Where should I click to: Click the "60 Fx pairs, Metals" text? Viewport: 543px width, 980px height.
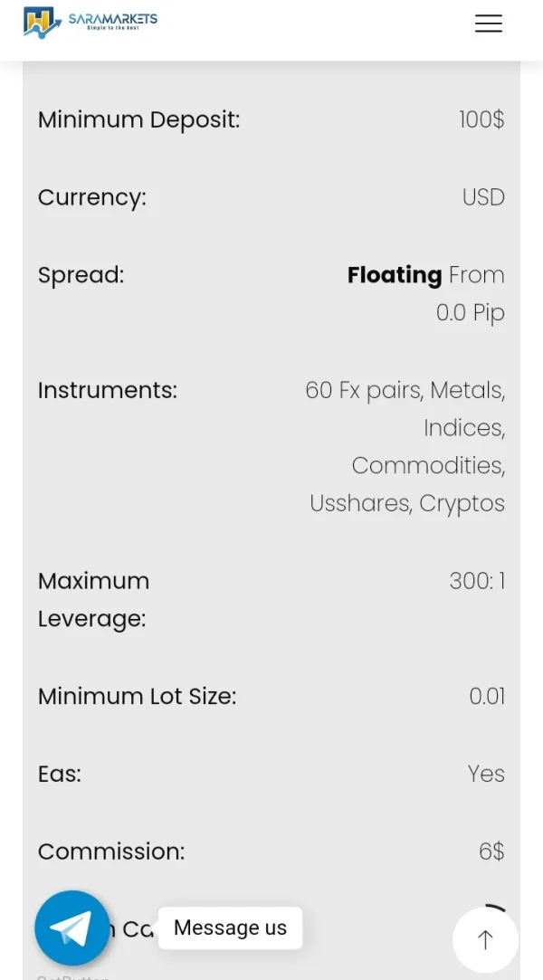(x=405, y=390)
